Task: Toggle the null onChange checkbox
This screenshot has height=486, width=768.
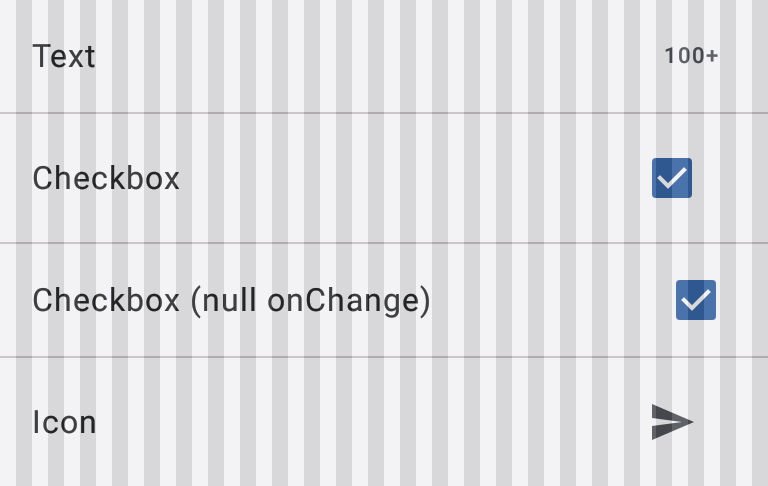Action: click(696, 300)
